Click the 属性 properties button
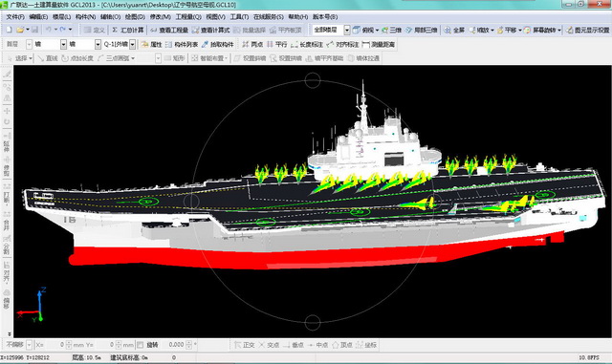Screen dimensions: 612x364 click(152, 45)
